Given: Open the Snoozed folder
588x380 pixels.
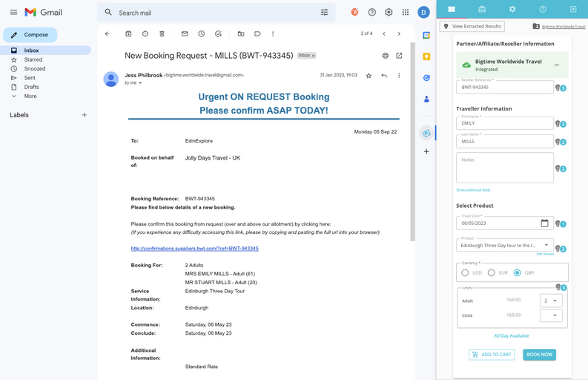Looking at the screenshot, I should [x=35, y=69].
